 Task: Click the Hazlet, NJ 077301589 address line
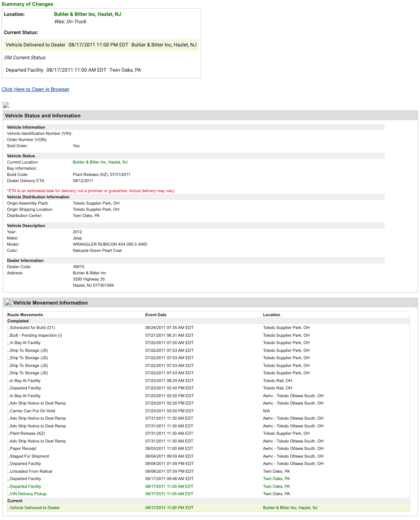(x=93, y=285)
